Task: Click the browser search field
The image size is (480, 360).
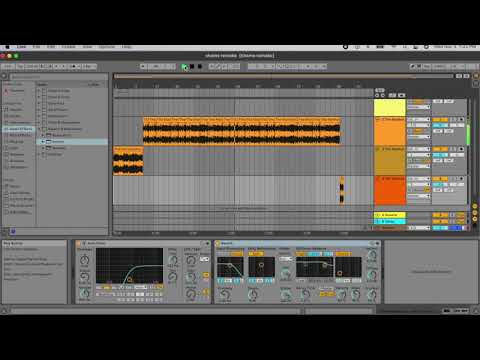Action: 58,76
